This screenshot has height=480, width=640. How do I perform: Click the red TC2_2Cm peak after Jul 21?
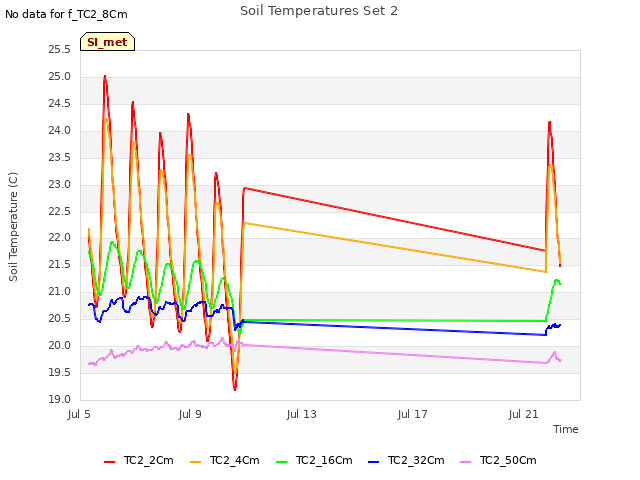[x=550, y=122]
